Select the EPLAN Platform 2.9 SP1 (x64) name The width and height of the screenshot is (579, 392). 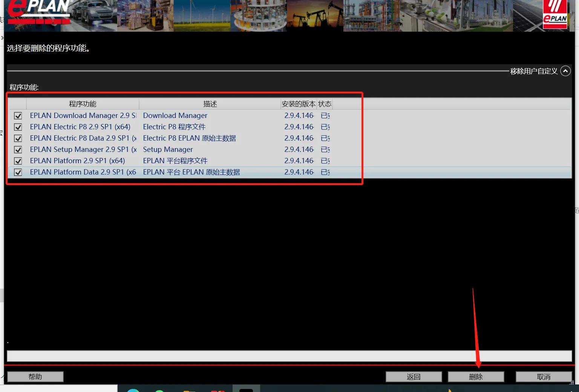click(x=77, y=161)
